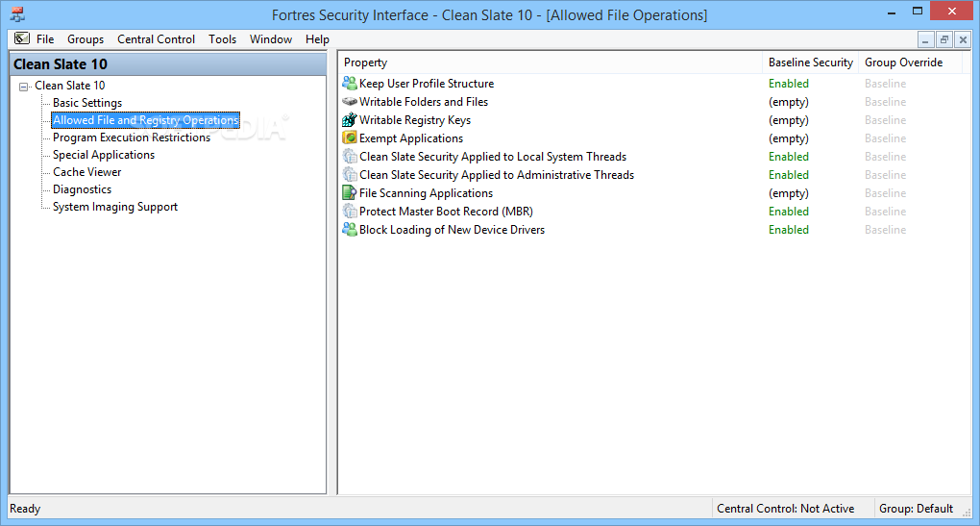Select Special Applications in the tree
980x526 pixels.
pos(104,155)
